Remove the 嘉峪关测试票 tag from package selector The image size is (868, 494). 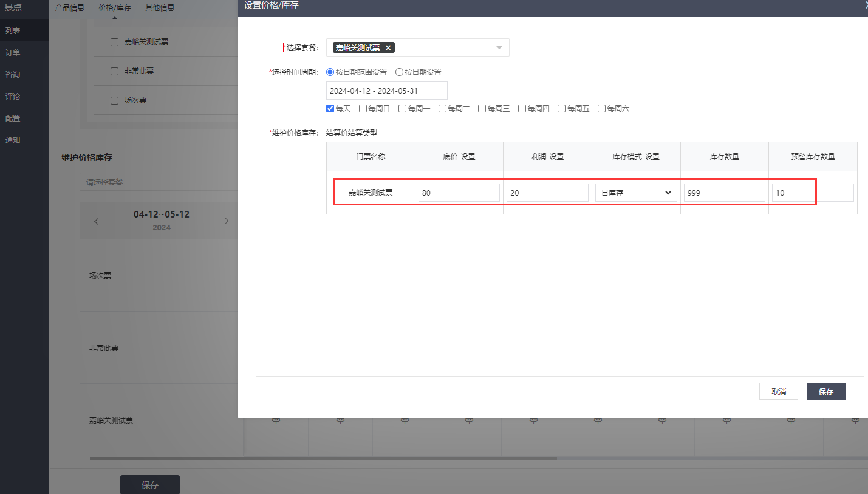pos(388,47)
